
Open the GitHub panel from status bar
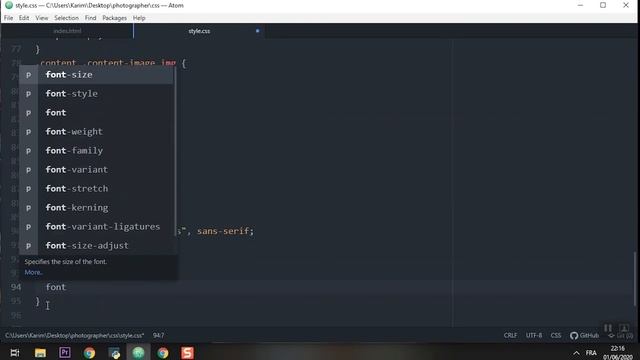[584, 336]
